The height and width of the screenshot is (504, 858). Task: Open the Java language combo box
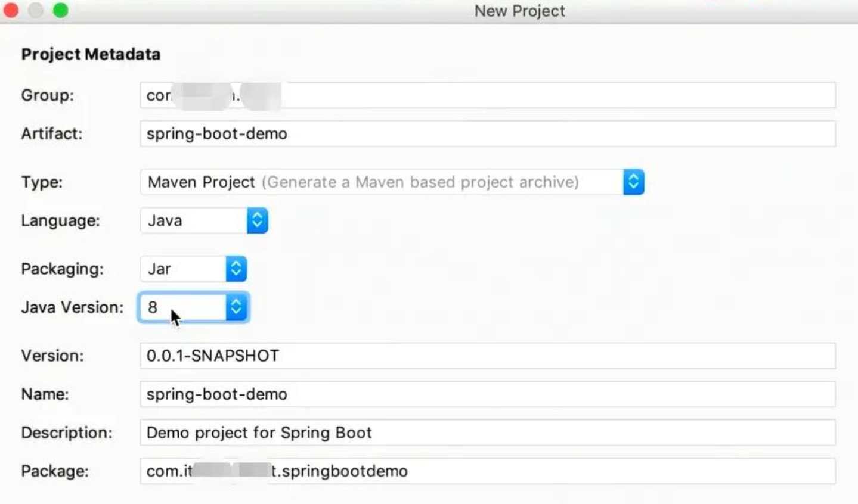point(194,220)
